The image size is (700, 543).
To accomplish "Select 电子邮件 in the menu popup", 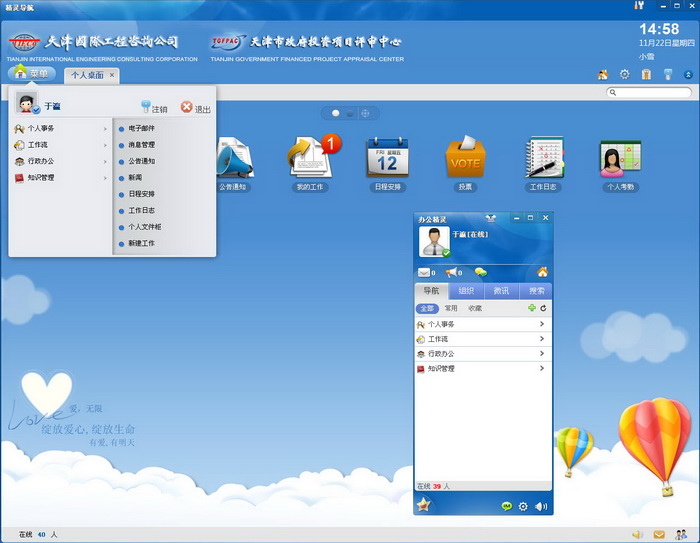I will tap(141, 129).
